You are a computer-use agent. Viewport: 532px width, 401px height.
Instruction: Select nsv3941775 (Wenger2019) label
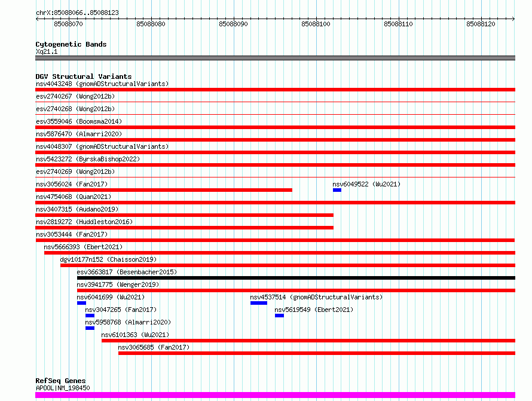(118, 284)
